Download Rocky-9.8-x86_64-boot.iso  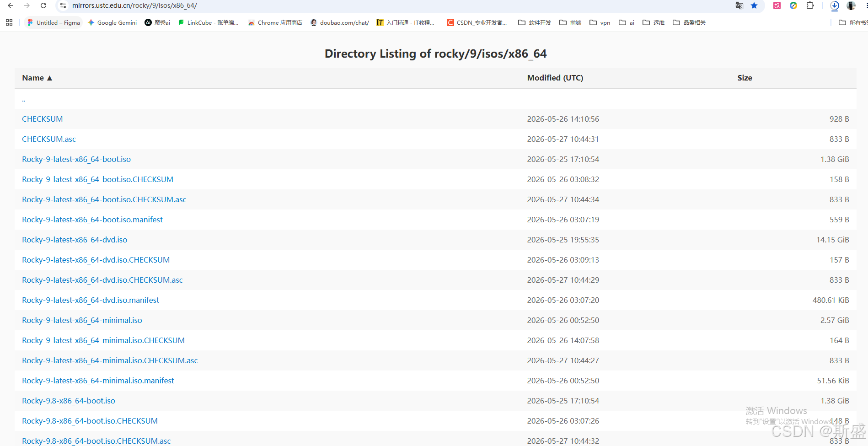coord(69,401)
